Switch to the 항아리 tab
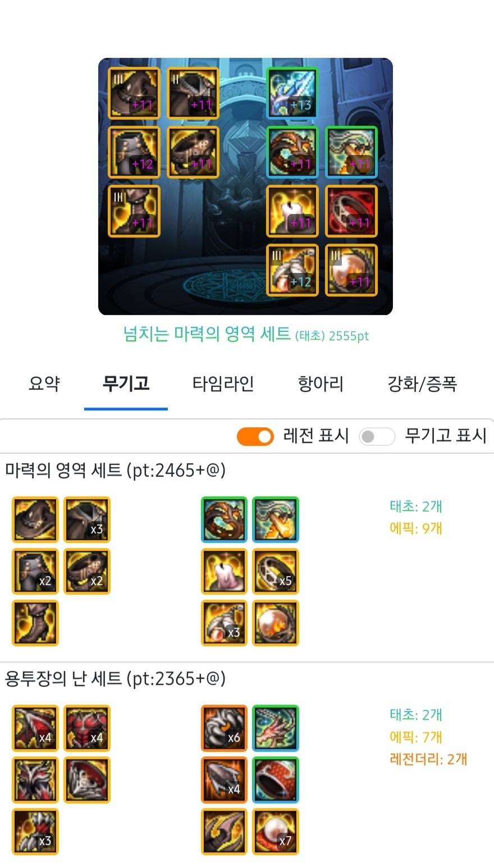This screenshot has height=868, width=494. click(321, 384)
